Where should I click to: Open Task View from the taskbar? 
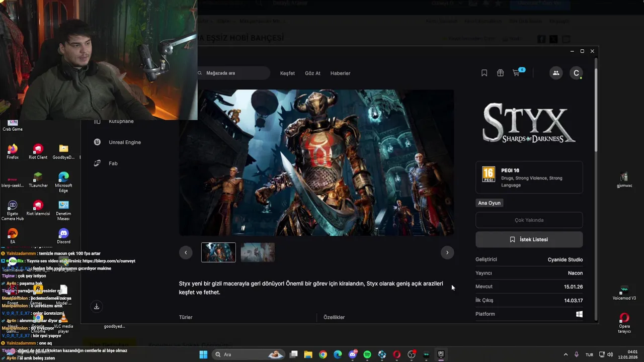tap(294, 354)
